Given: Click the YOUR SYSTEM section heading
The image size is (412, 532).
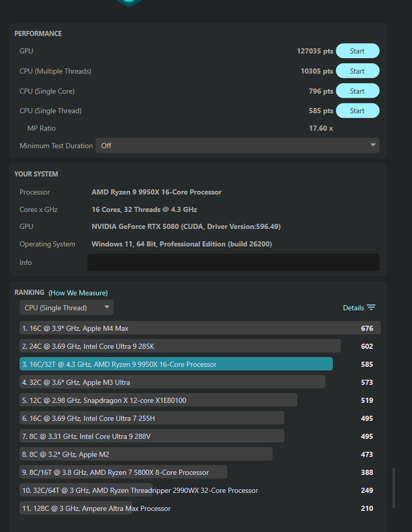Looking at the screenshot, I should coord(37,174).
